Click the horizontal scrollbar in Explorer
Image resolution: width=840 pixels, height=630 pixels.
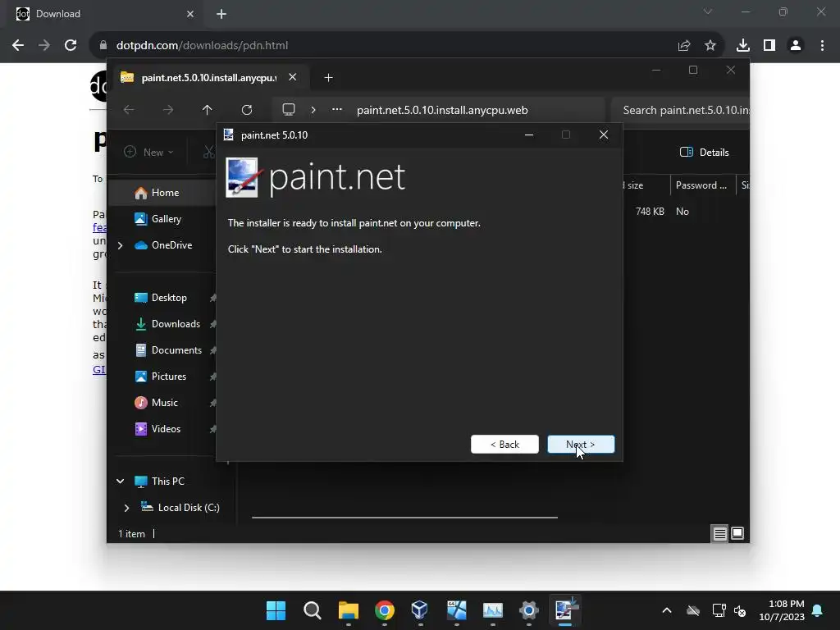coord(404,518)
